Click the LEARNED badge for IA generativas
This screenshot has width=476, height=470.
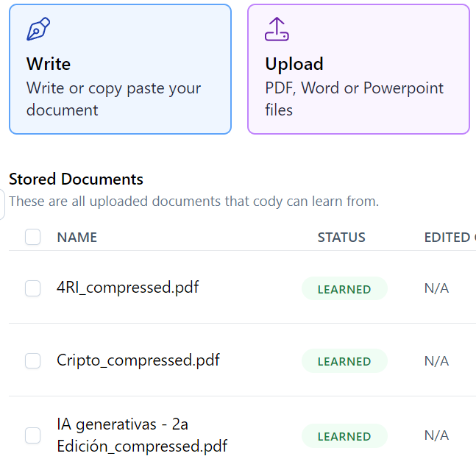click(x=344, y=436)
